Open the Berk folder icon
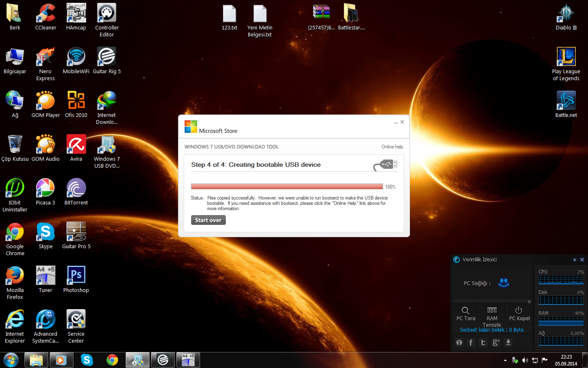Screen dimensions: 588x368 pyautogui.click(x=15, y=17)
